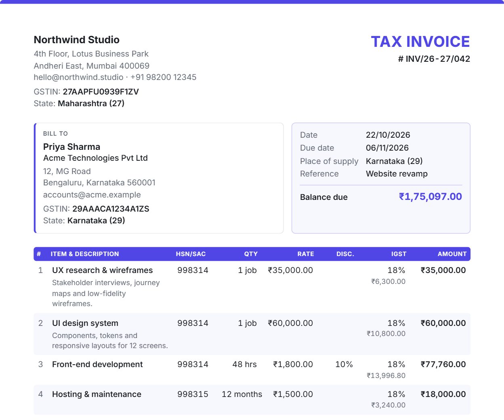
Task: Click balance due amount ₹1,75,097.00
Action: (430, 197)
